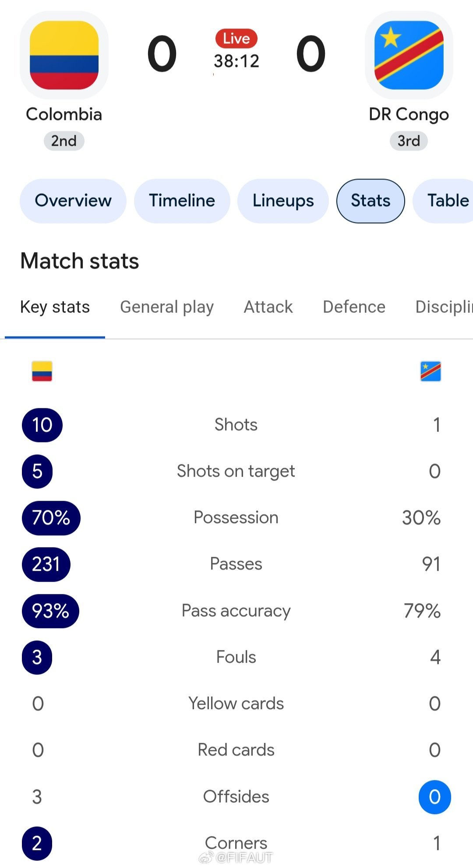Tap the large Colombia flag icon
The height and width of the screenshot is (868, 473).
[x=64, y=55]
